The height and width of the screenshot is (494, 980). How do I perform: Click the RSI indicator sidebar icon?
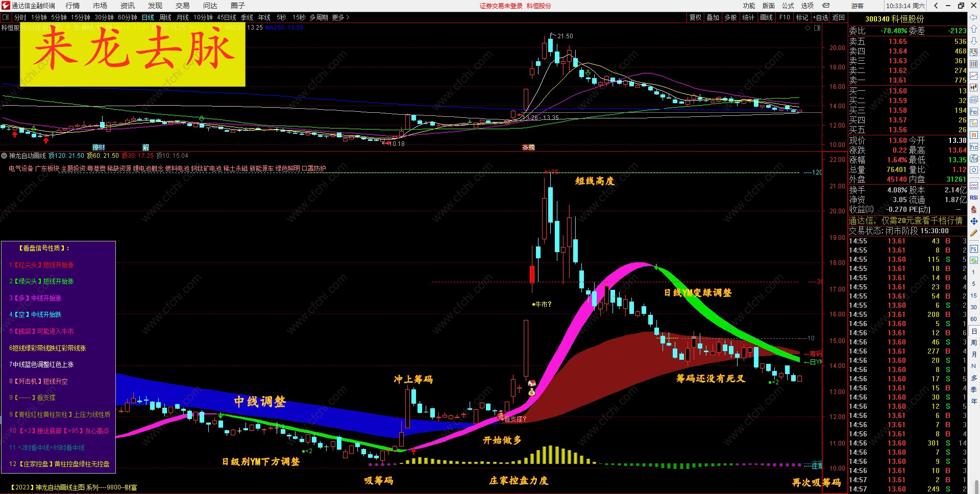point(974,197)
